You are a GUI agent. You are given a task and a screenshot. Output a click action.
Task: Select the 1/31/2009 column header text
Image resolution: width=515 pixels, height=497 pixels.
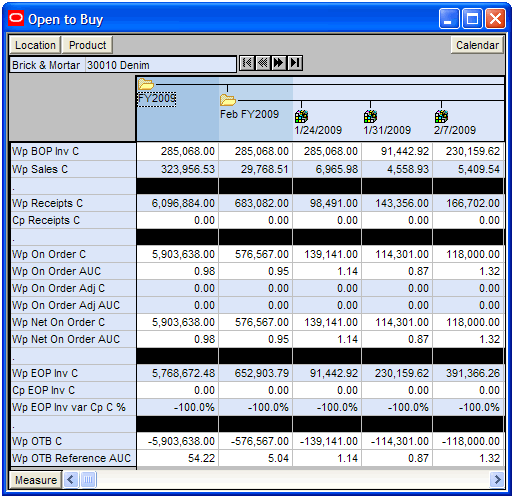(x=387, y=130)
